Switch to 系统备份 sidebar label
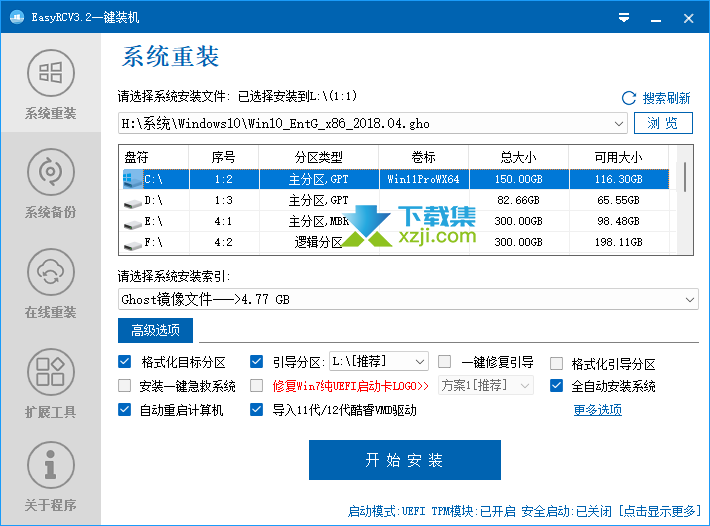This screenshot has height=526, width=710. 51,212
